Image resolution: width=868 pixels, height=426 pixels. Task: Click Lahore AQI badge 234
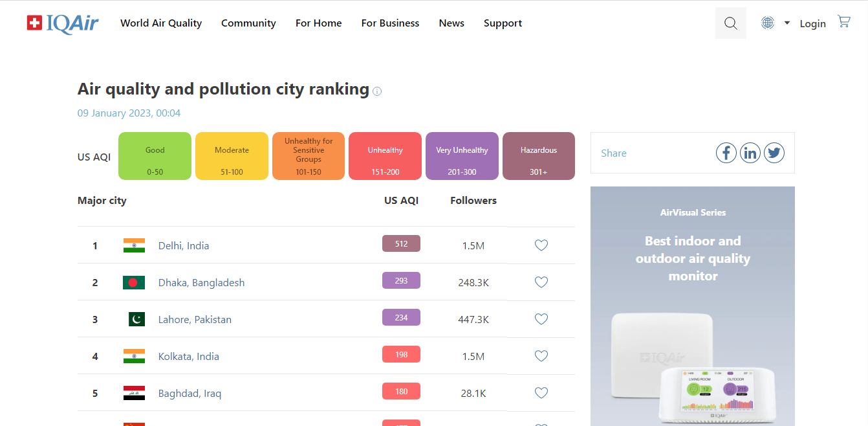401,317
